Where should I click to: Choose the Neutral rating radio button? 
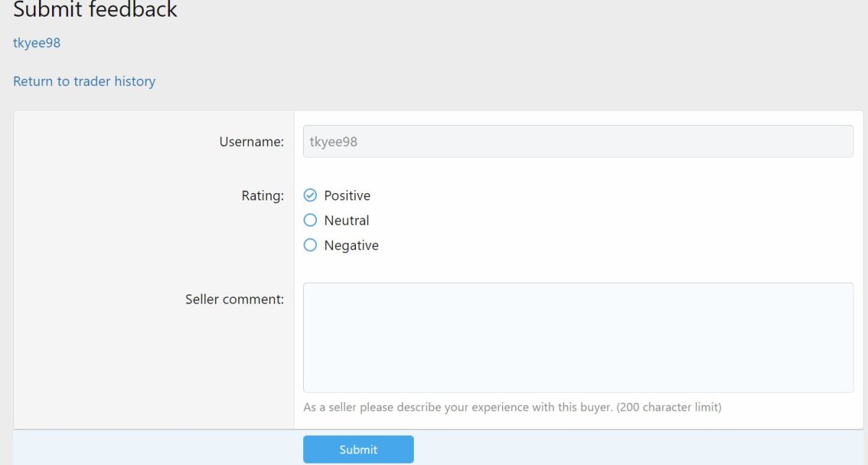tap(310, 221)
